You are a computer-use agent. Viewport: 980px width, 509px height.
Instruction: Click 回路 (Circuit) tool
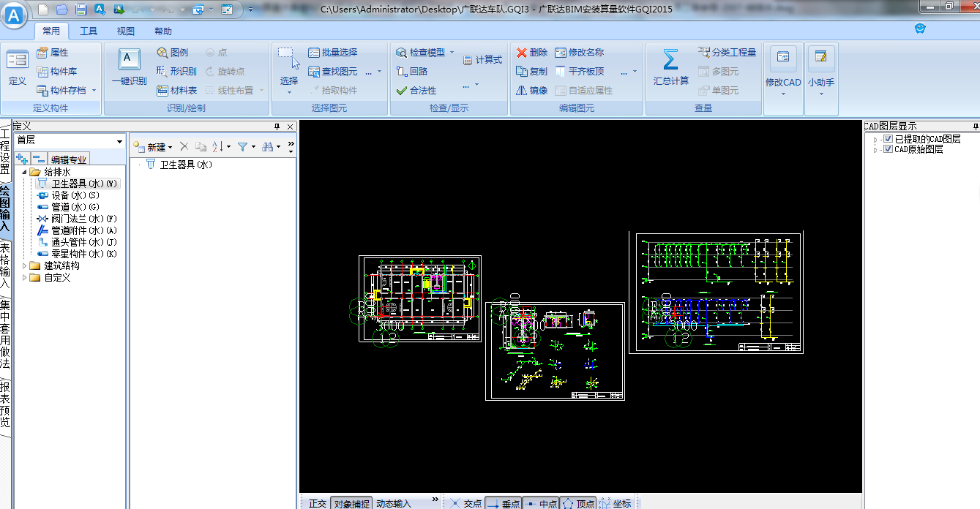pyautogui.click(x=412, y=72)
